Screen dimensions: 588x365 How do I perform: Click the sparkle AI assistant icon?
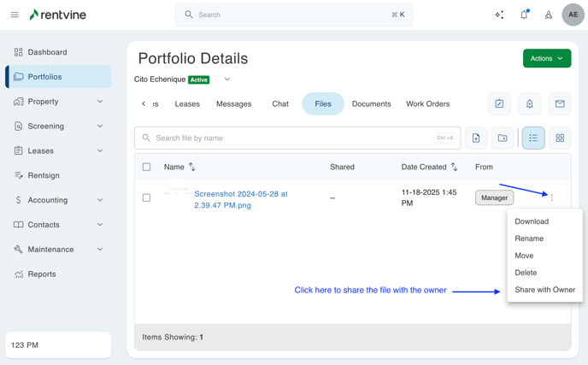click(499, 15)
